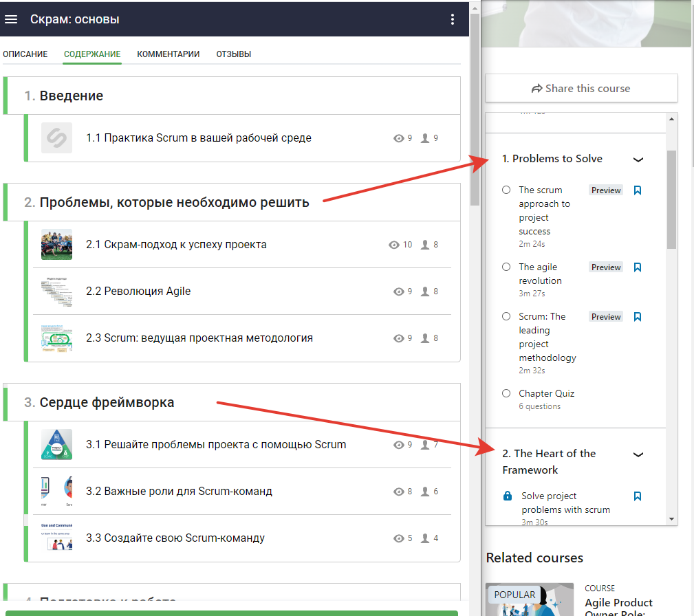Click the thumbnail of lesson 2.2

tap(56, 291)
